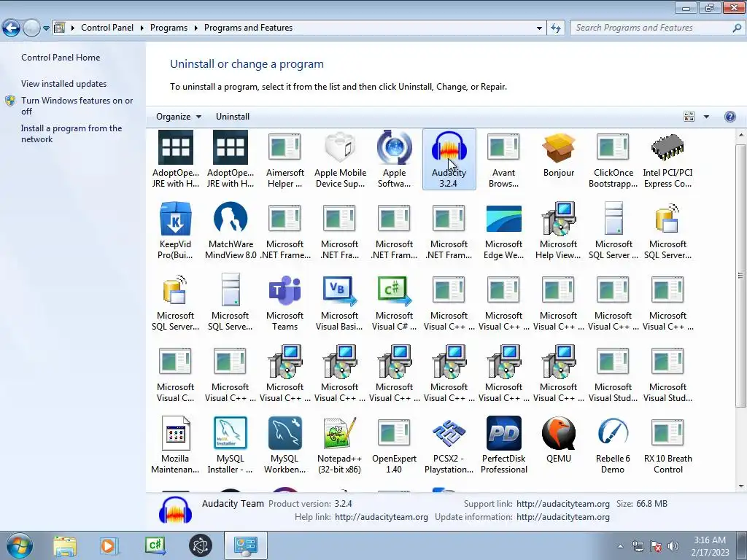Open Turn Windows features on or off
Screen dimensions: 747x560
point(77,106)
